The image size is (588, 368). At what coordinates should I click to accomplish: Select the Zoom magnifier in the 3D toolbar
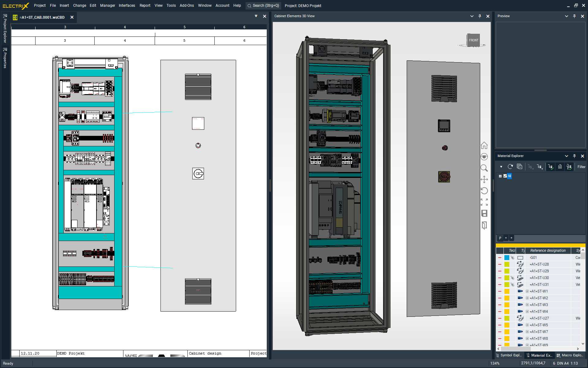[x=484, y=168]
